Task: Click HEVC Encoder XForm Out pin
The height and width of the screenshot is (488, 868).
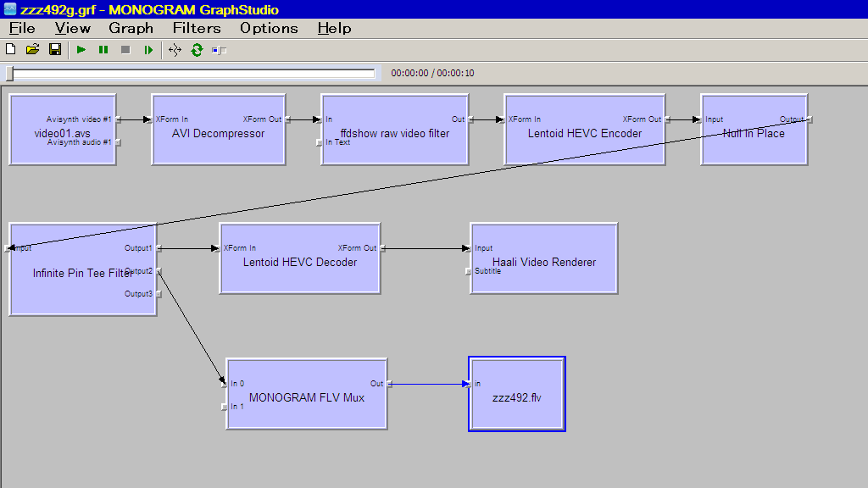Action: [667, 119]
